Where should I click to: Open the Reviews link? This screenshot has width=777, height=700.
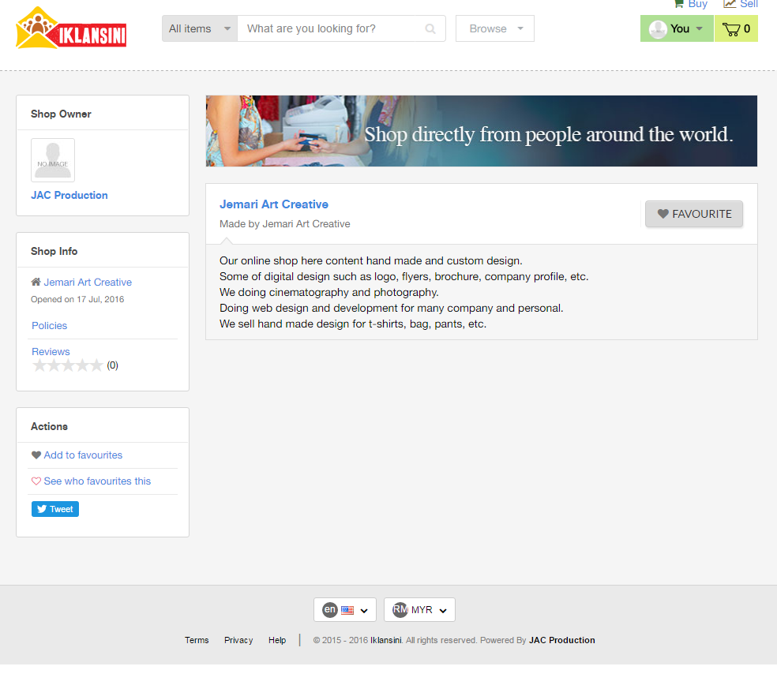click(x=51, y=351)
